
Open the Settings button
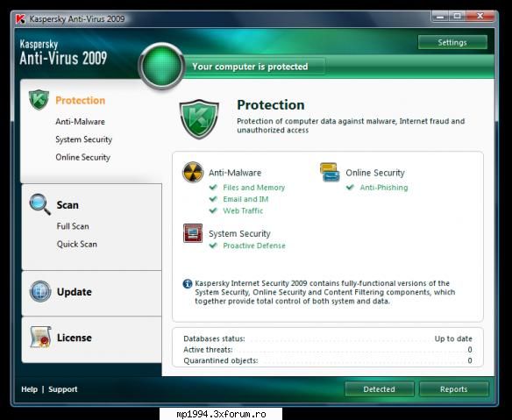tap(452, 42)
